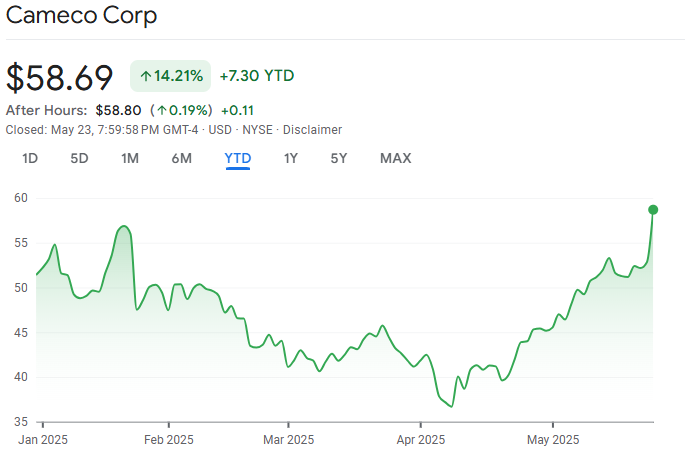Viewport: 685px width, 458px height.
Task: Click the May 2025 axis label
Action: coord(553,439)
